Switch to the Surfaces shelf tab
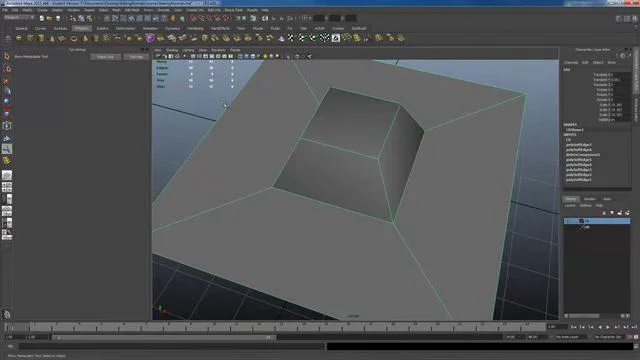The width and height of the screenshot is (640, 360). (x=60, y=29)
